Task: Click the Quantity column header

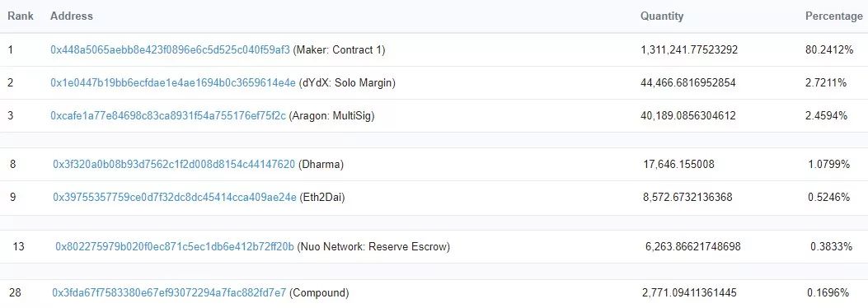Action: pyautogui.click(x=662, y=16)
